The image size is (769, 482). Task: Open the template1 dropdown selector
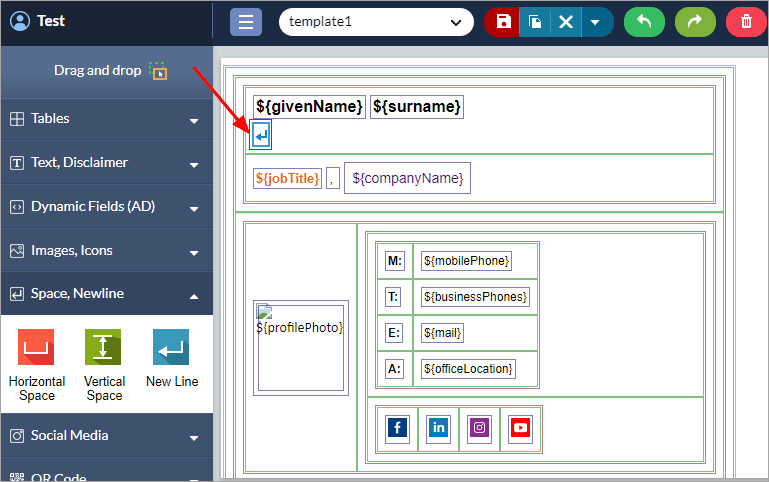(x=376, y=22)
